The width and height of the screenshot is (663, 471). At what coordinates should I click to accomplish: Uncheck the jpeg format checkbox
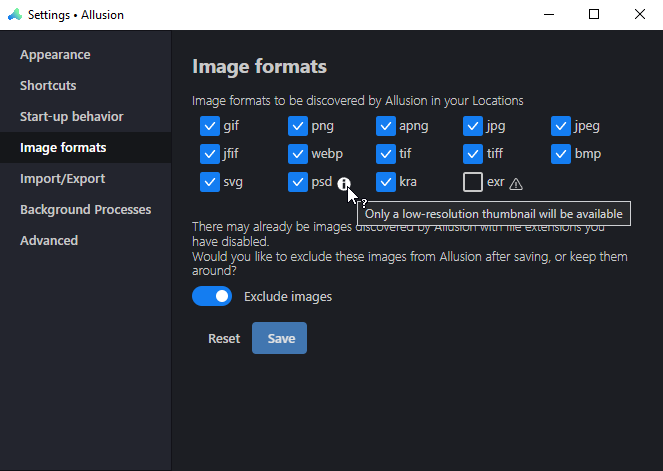click(x=561, y=126)
